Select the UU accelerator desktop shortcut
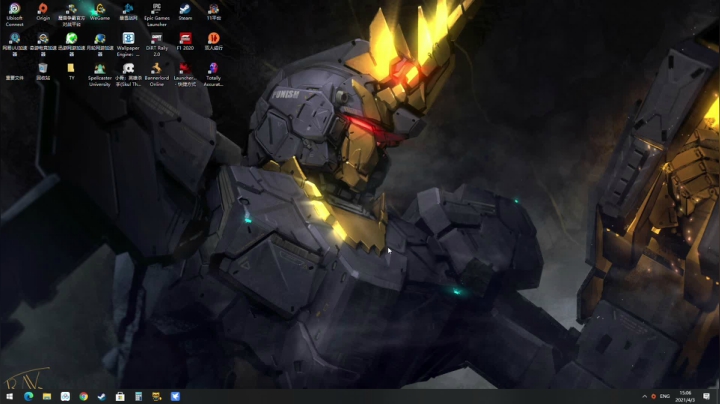The width and height of the screenshot is (720, 404). tap(14, 44)
